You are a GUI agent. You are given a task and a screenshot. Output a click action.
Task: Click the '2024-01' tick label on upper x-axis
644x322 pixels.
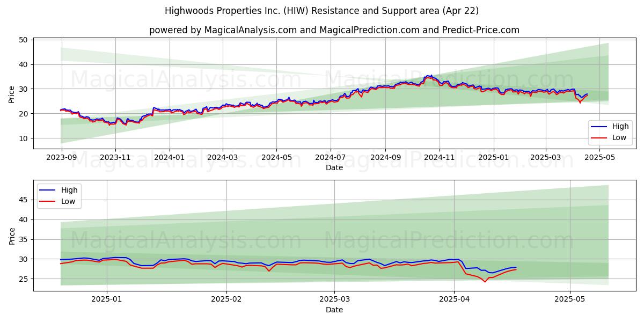click(x=170, y=157)
